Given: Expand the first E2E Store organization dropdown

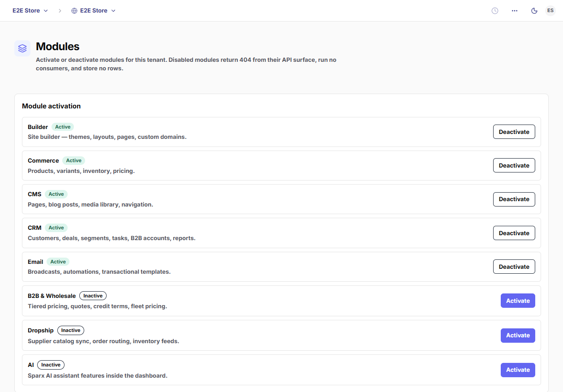Looking at the screenshot, I should point(30,11).
